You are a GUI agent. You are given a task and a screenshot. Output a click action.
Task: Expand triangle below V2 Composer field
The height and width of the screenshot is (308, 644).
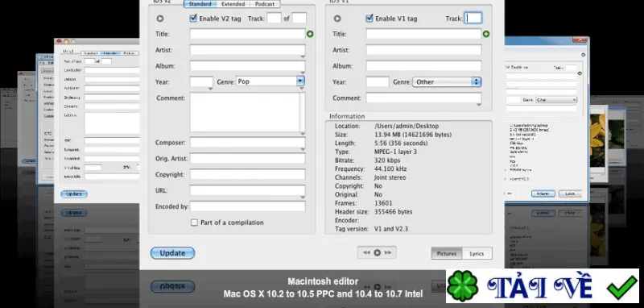click(x=303, y=150)
